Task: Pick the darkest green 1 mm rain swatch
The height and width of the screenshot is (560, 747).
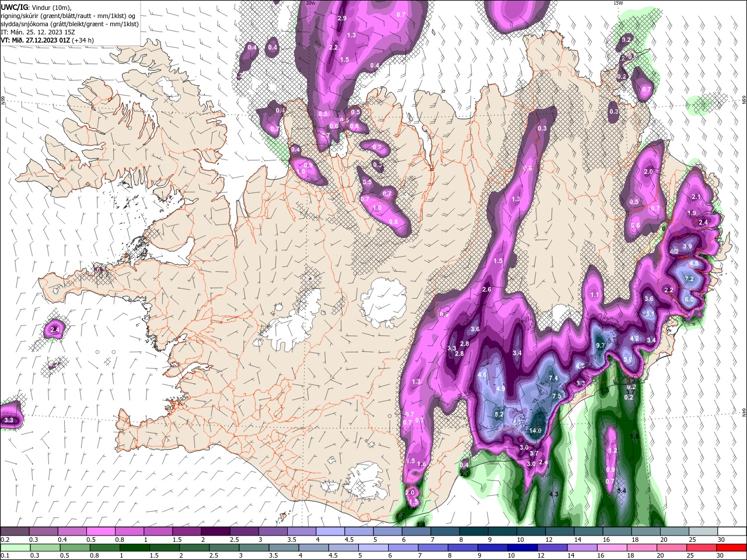Action: click(135, 548)
